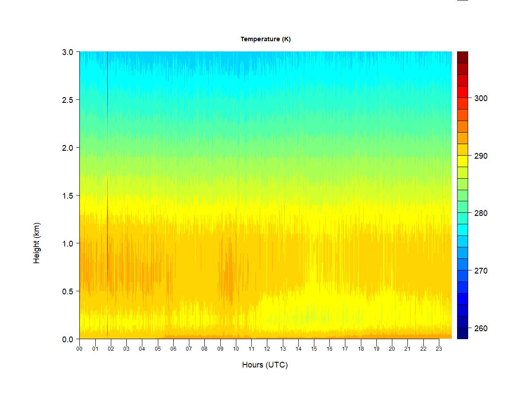Screen dimensions: 532x399
Task: Select the 280 colorbar value label
Action: 481,213
